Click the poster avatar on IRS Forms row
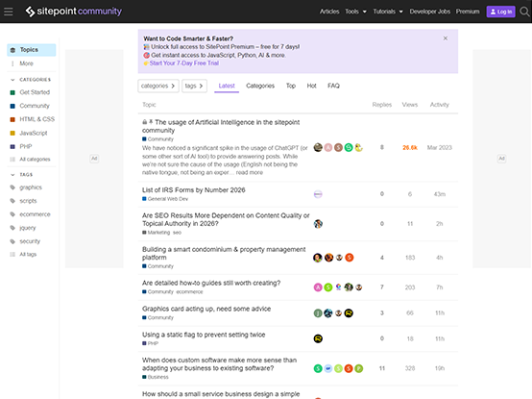Screen dimensions: 532x399 pos(318,194)
